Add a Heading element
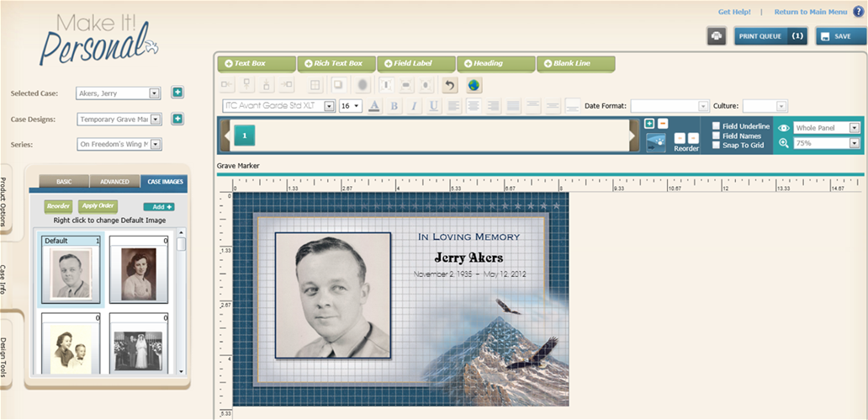Screen dimensions: 868x420 click(496, 64)
